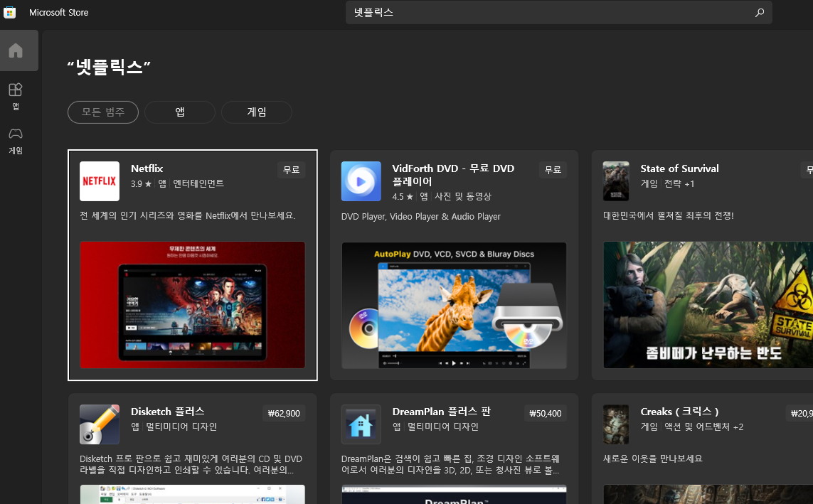Click the 대한민국에서 펼쳐질 최후의 전쟁! description
Viewport: 813px width, 504px height.
(x=669, y=215)
